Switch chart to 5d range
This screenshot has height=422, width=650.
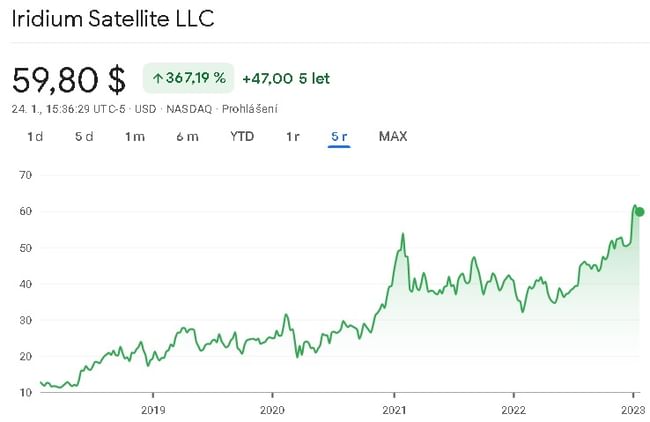coord(84,136)
